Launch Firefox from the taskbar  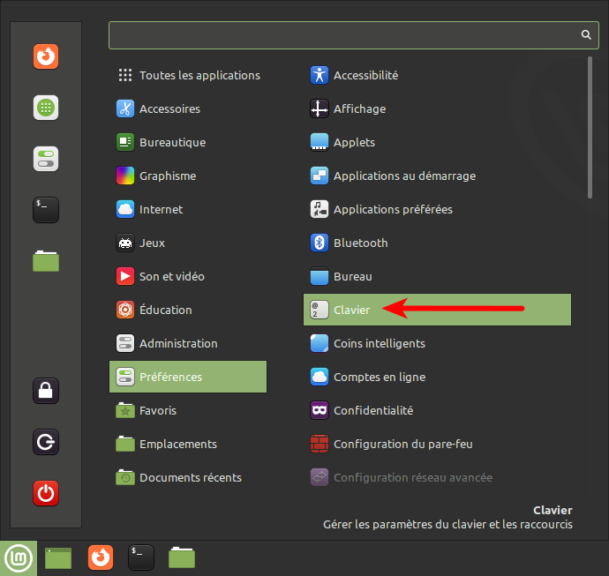[x=101, y=557]
